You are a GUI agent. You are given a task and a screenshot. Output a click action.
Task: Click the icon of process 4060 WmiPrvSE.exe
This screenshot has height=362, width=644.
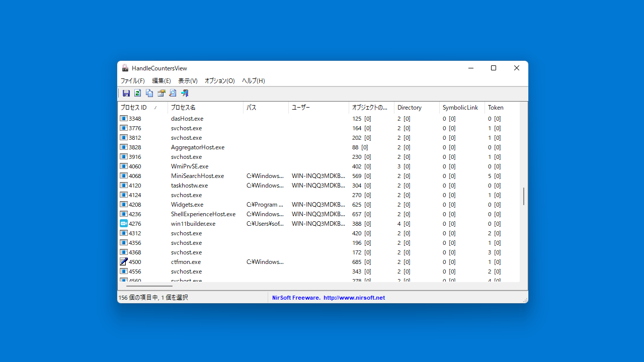click(124, 166)
